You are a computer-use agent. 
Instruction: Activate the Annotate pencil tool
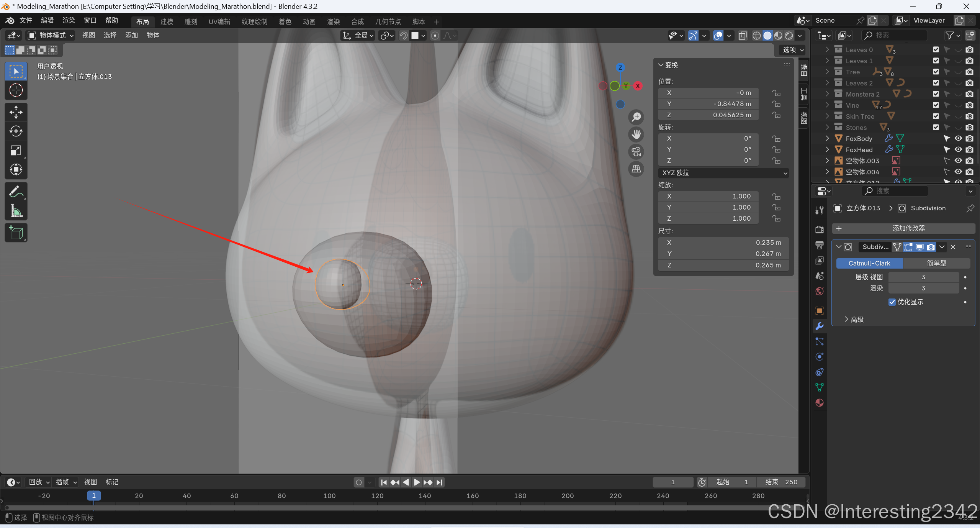point(16,192)
